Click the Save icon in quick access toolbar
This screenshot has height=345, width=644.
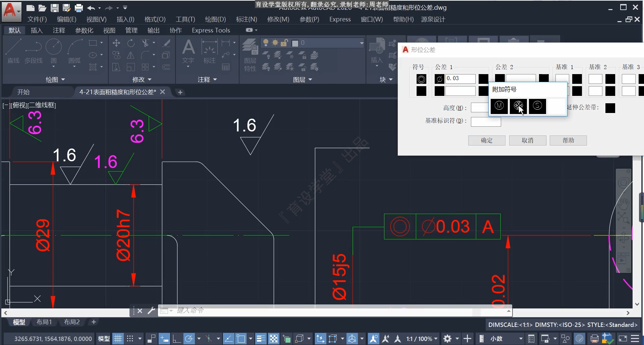tap(54, 8)
